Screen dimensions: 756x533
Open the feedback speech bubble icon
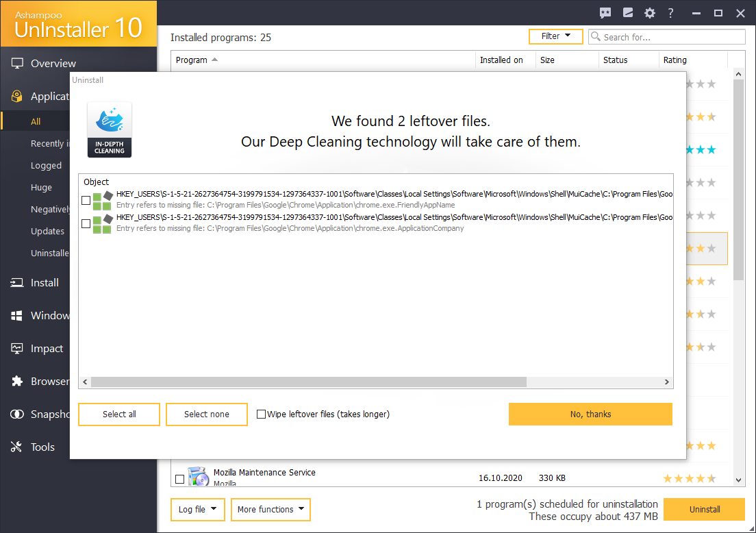[x=605, y=13]
